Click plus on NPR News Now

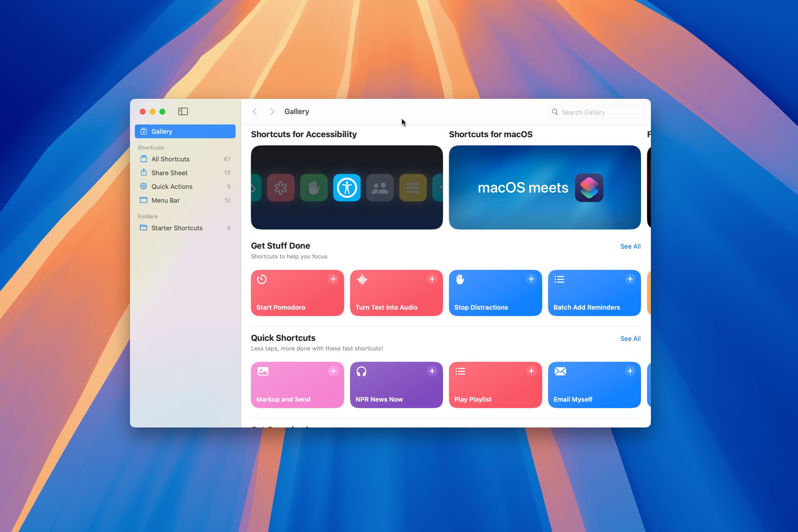(432, 371)
